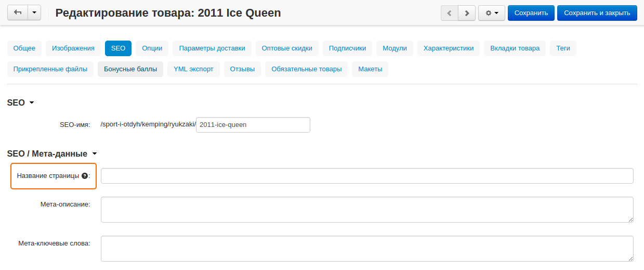
Task: Switch to Бонусные баллы tab
Action: point(130,69)
